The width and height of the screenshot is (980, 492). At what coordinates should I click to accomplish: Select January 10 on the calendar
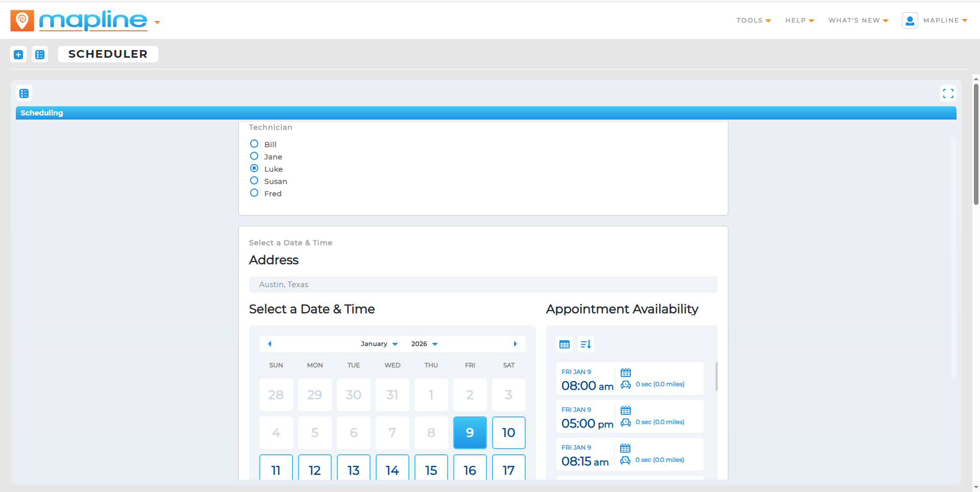[508, 432]
